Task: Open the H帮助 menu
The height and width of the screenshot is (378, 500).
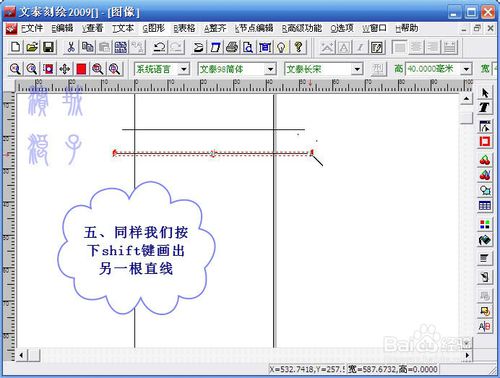Action: (x=407, y=28)
